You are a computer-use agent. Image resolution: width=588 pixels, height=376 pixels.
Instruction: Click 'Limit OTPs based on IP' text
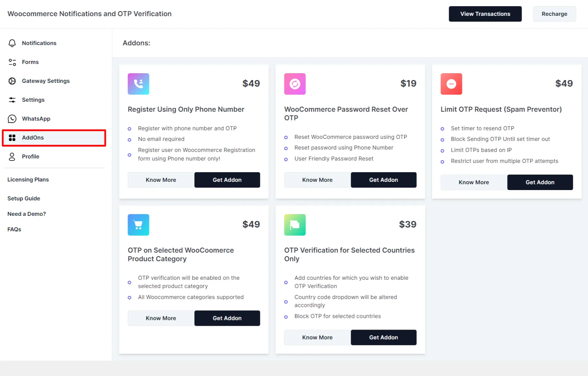point(481,150)
